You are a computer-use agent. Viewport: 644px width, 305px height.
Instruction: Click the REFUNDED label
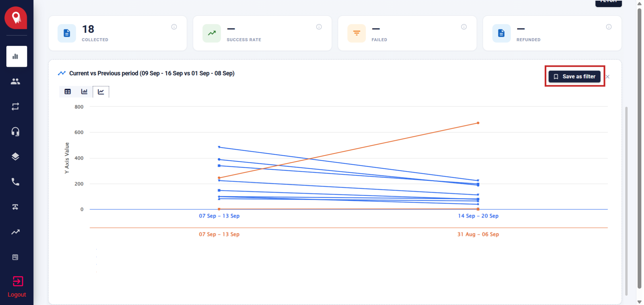tap(529, 40)
